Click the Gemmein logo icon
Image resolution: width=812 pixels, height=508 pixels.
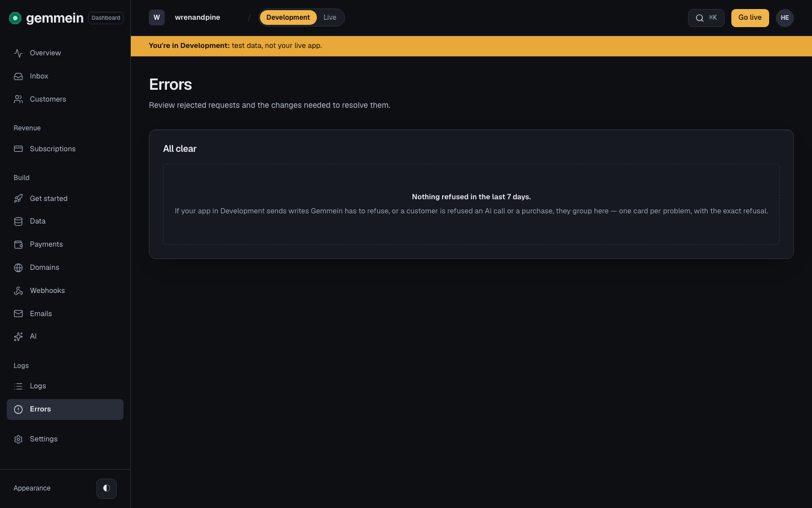[x=15, y=18]
